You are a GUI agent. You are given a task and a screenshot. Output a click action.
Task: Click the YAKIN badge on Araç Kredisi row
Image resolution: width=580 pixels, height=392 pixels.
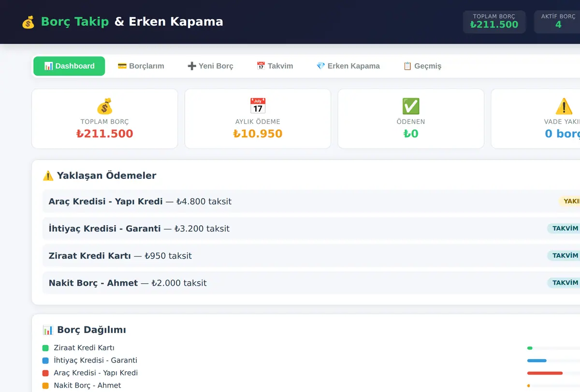pos(570,202)
